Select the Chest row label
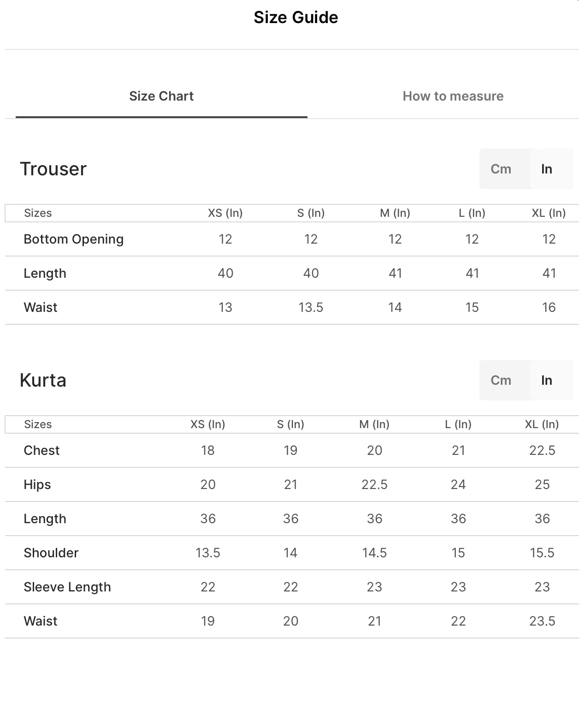The width and height of the screenshot is (579, 728). pos(41,450)
